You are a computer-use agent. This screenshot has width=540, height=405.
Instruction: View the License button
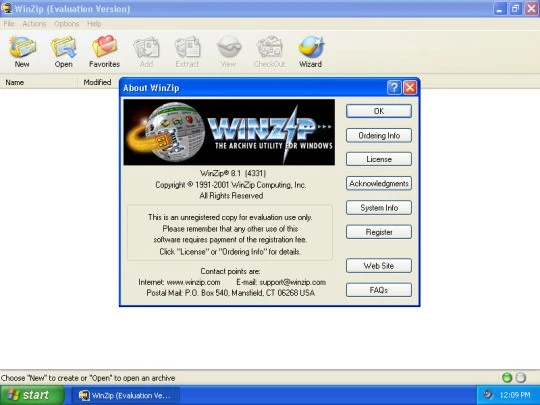tap(379, 159)
